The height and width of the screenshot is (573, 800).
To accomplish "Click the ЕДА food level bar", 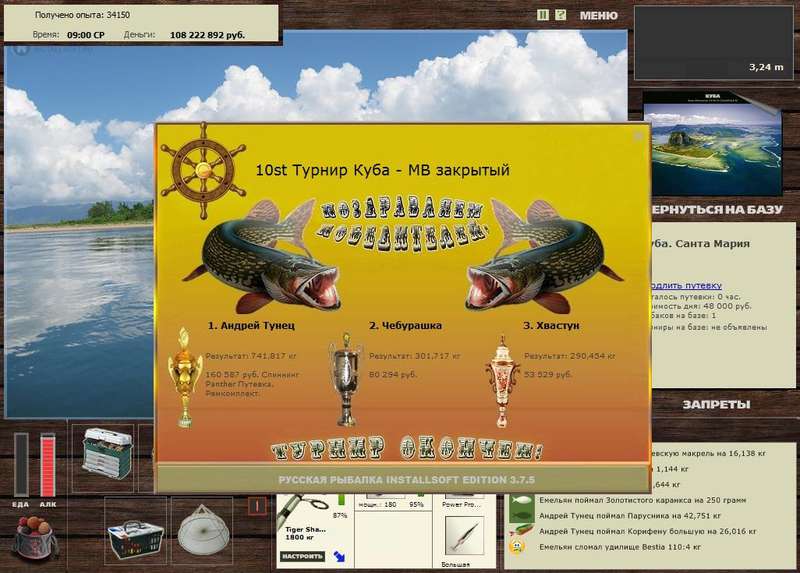I will point(21,465).
